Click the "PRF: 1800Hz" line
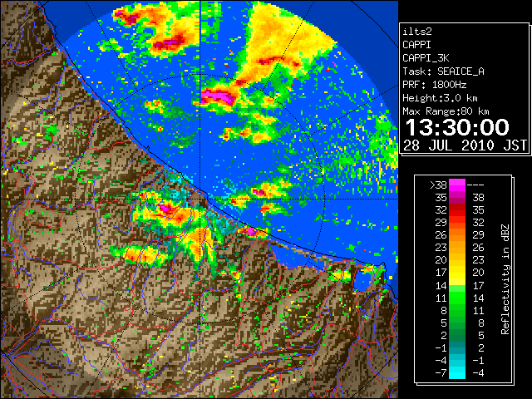 [x=434, y=85]
